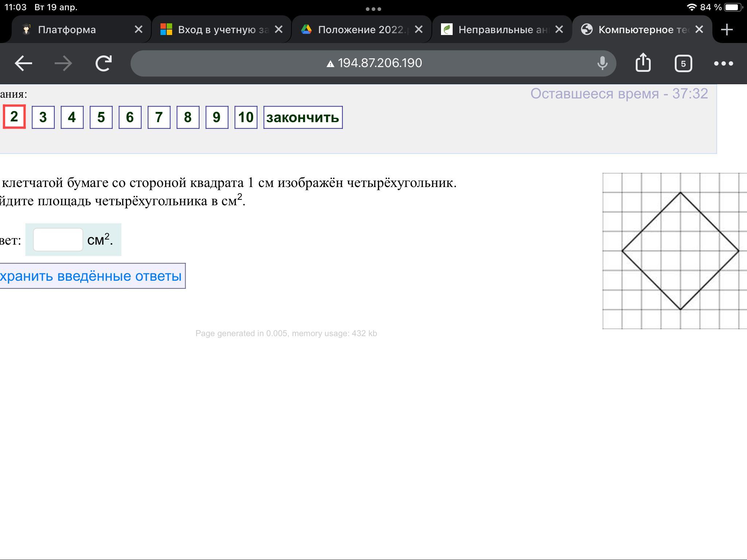
Task: Switch to Неправильные tab
Action: [496, 30]
